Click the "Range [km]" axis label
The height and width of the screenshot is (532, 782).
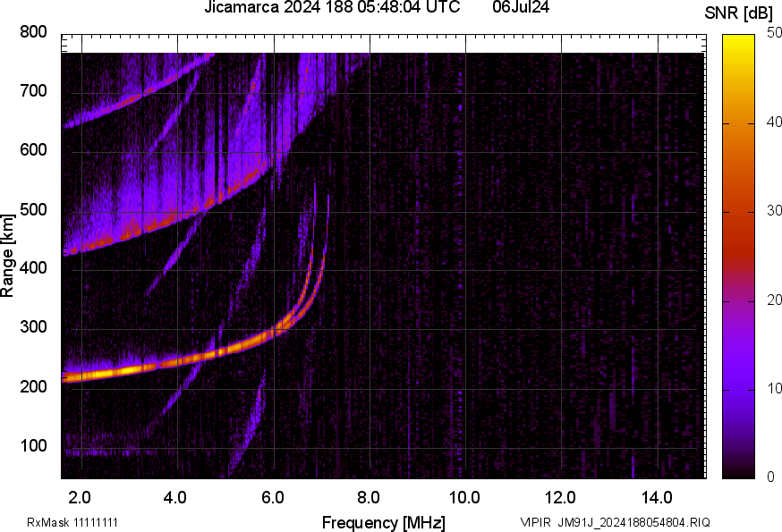point(7,257)
